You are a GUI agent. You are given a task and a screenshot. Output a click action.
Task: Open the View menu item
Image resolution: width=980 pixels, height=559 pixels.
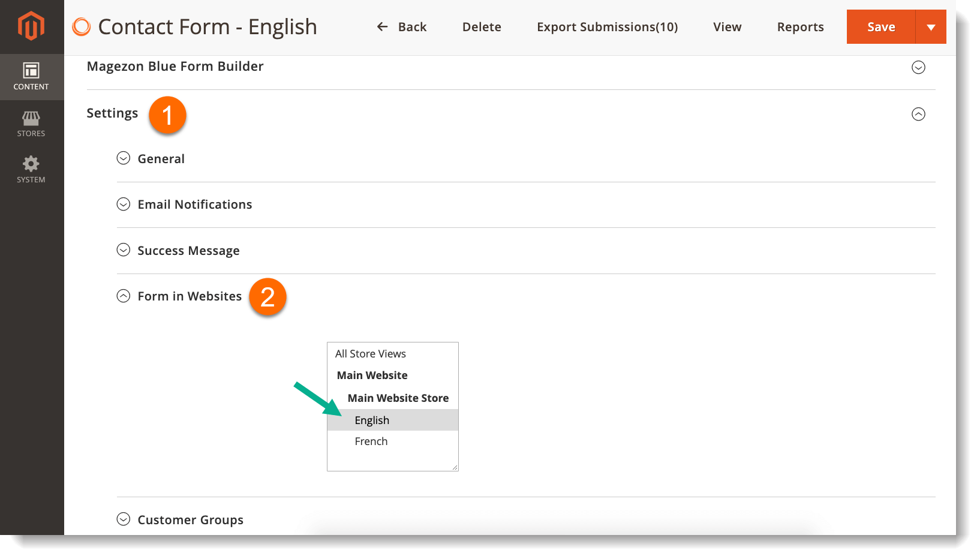(727, 26)
